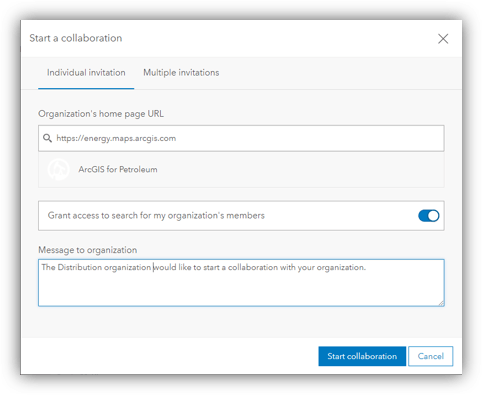This screenshot has height=395, width=482.
Task: Place cursor after 'your organization.' in message
Action: pyautogui.click(x=367, y=267)
